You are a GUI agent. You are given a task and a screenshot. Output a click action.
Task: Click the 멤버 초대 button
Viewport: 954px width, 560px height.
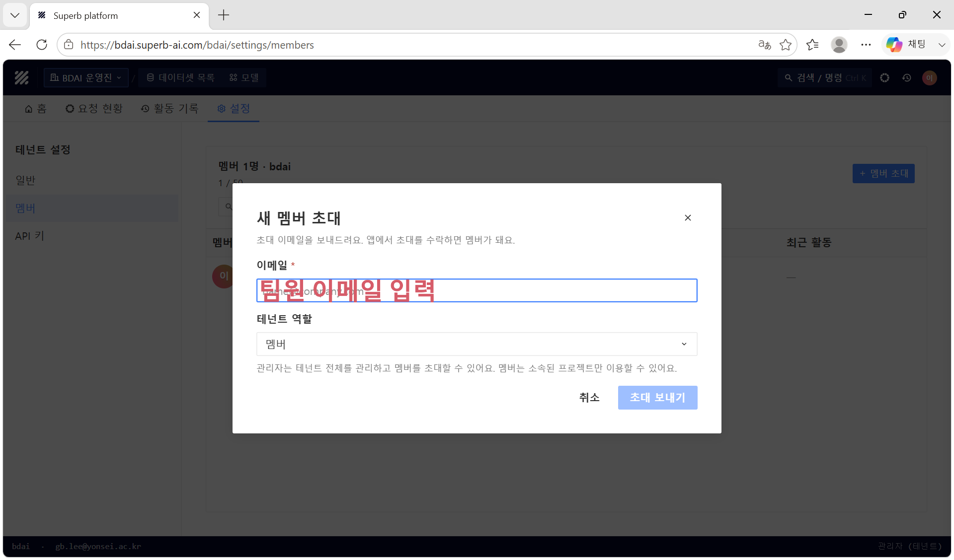pos(883,174)
